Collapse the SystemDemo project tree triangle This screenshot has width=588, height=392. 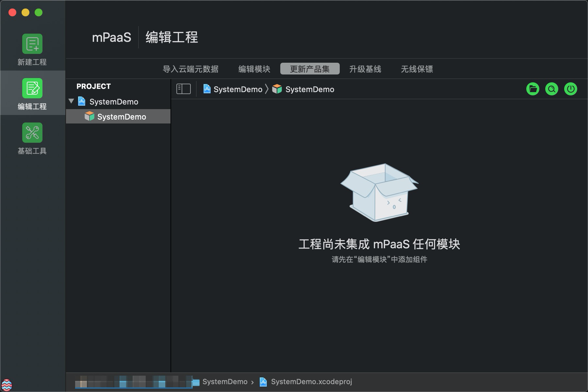click(x=71, y=101)
